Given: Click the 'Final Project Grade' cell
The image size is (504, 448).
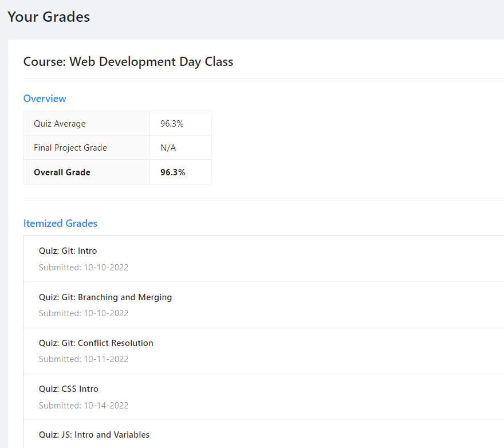Looking at the screenshot, I should [86, 148].
